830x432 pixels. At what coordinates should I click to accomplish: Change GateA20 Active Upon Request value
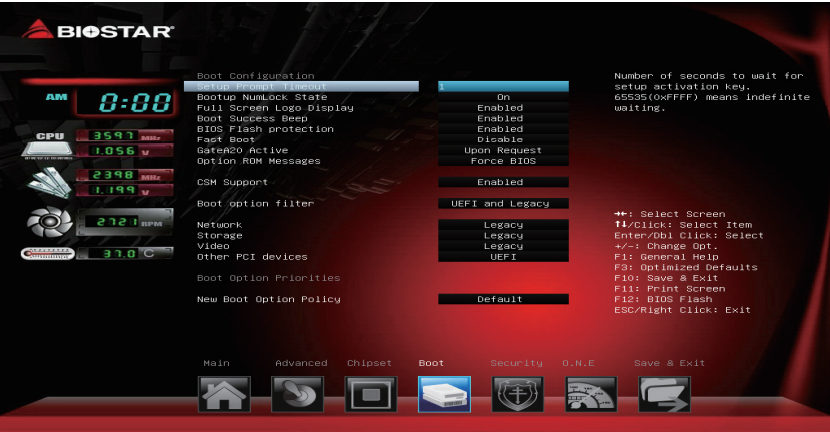click(x=503, y=150)
